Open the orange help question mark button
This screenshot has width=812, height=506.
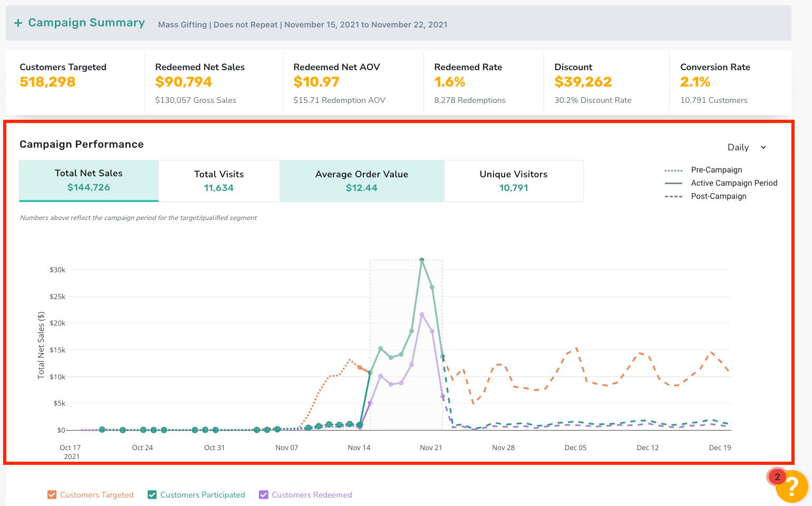click(792, 486)
